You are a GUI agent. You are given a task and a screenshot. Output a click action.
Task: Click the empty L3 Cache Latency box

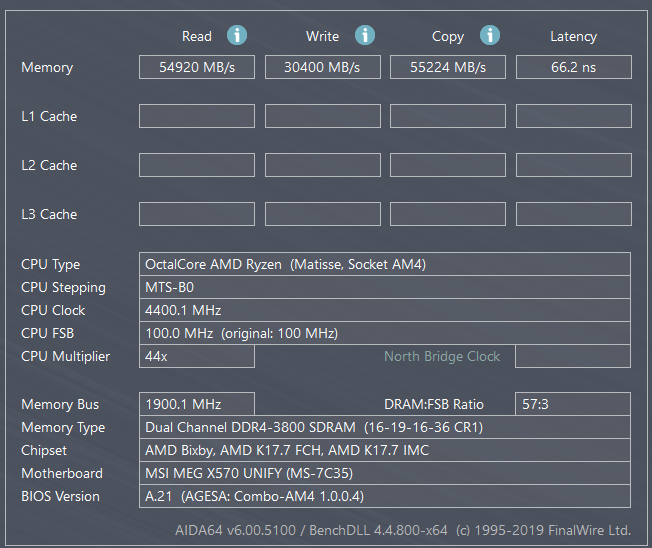point(574,214)
